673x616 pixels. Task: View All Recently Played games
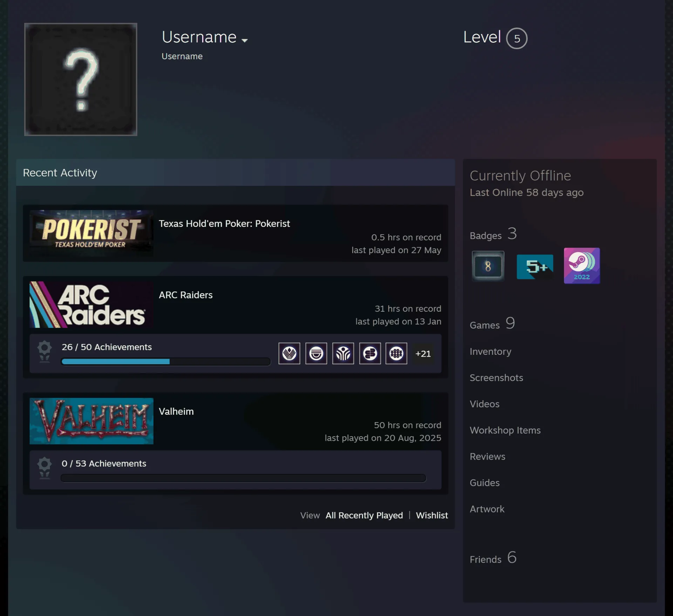[x=364, y=515]
